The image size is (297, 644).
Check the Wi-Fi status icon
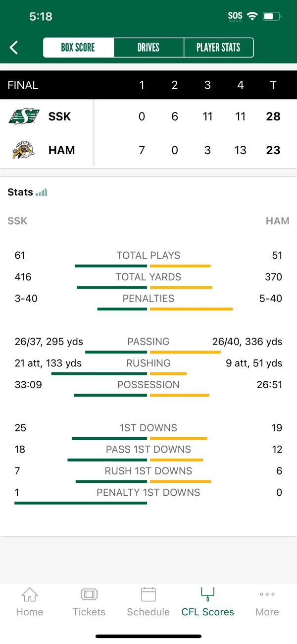click(252, 16)
